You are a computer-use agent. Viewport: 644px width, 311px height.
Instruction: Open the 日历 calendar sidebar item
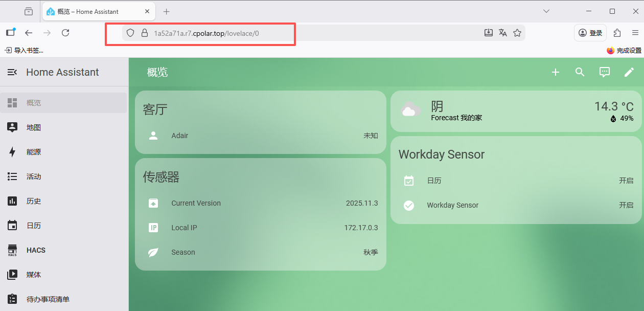coord(64,226)
